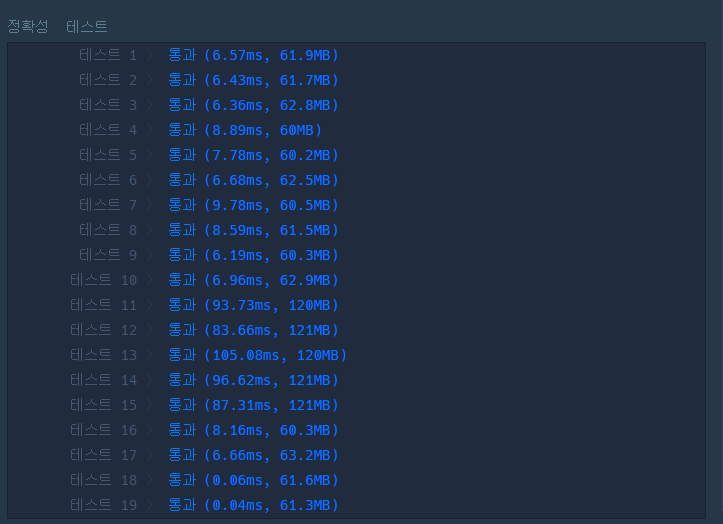
Task: Click the 테스트 14 label
Action: coord(104,379)
